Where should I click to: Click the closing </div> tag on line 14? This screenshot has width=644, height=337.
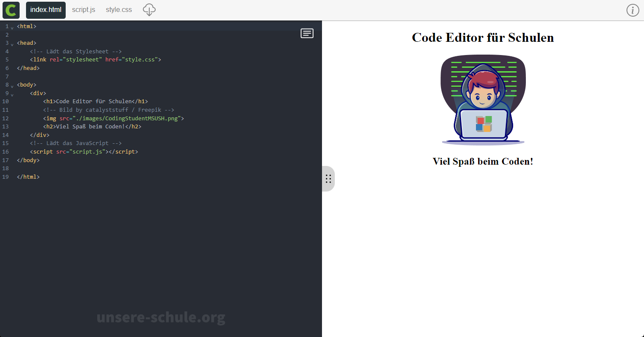[x=40, y=135]
